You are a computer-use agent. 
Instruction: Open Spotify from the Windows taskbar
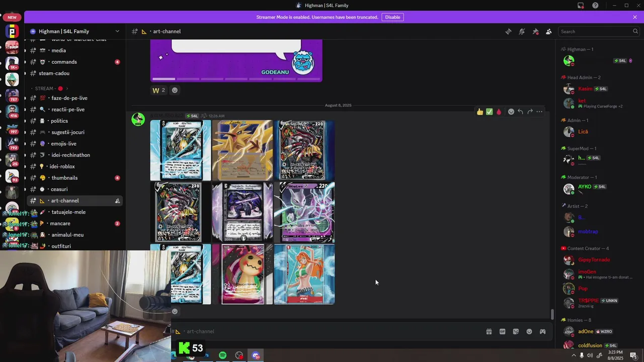(x=222, y=355)
